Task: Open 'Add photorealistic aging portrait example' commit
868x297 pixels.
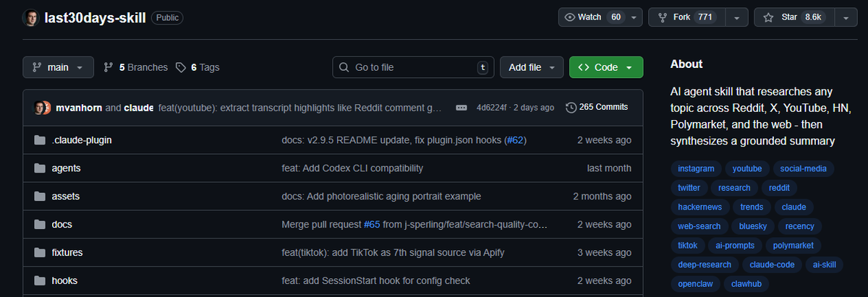Action: click(381, 197)
